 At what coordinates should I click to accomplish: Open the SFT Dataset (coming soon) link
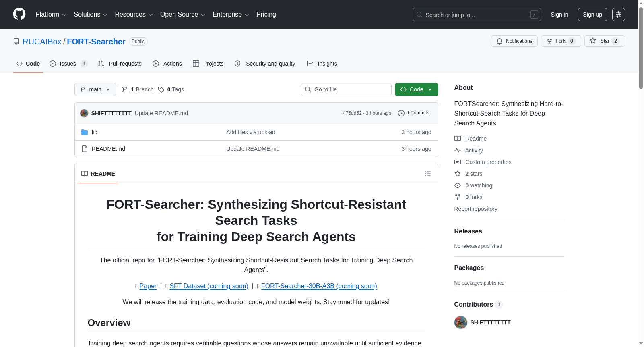coord(209,286)
